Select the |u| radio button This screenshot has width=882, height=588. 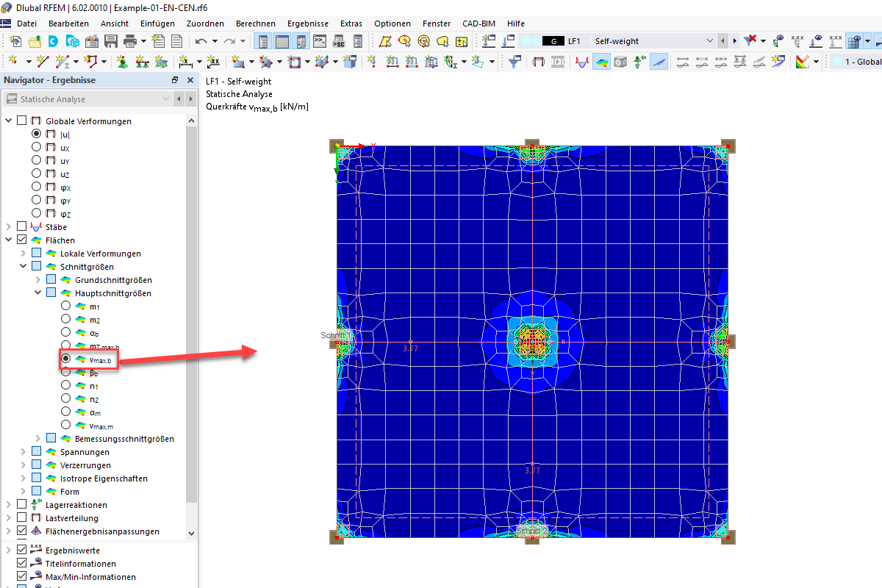tap(36, 135)
